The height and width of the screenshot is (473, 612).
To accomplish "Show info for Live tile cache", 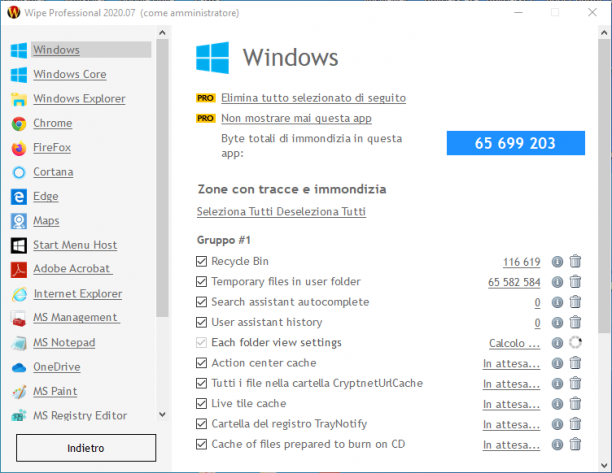I will (557, 404).
